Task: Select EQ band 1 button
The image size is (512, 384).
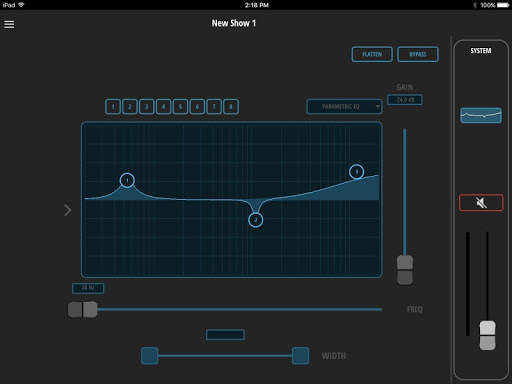Action: [x=113, y=107]
